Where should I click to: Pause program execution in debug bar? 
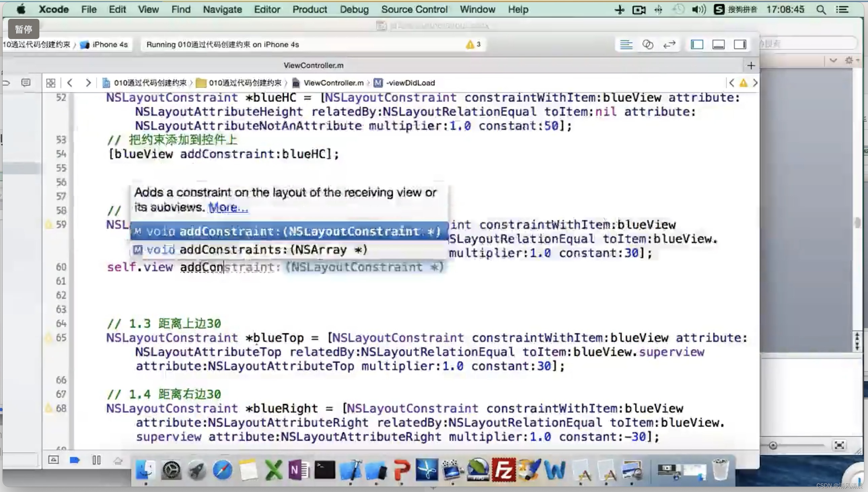(96, 460)
